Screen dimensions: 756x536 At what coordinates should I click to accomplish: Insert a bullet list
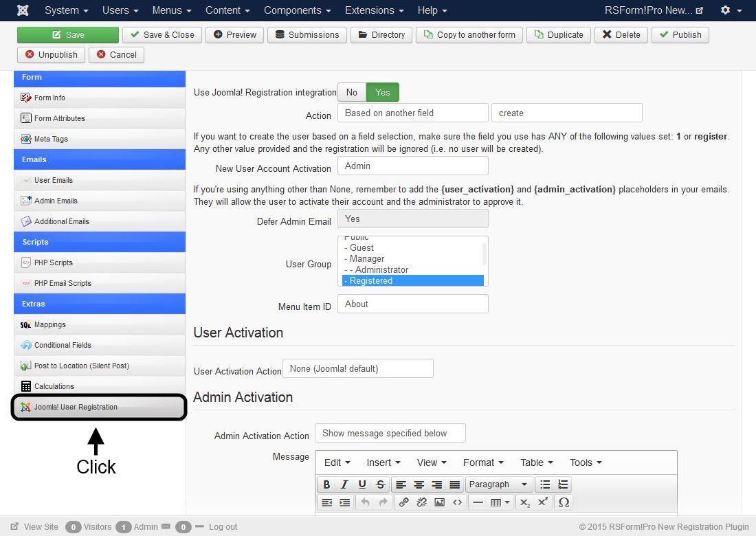click(545, 484)
